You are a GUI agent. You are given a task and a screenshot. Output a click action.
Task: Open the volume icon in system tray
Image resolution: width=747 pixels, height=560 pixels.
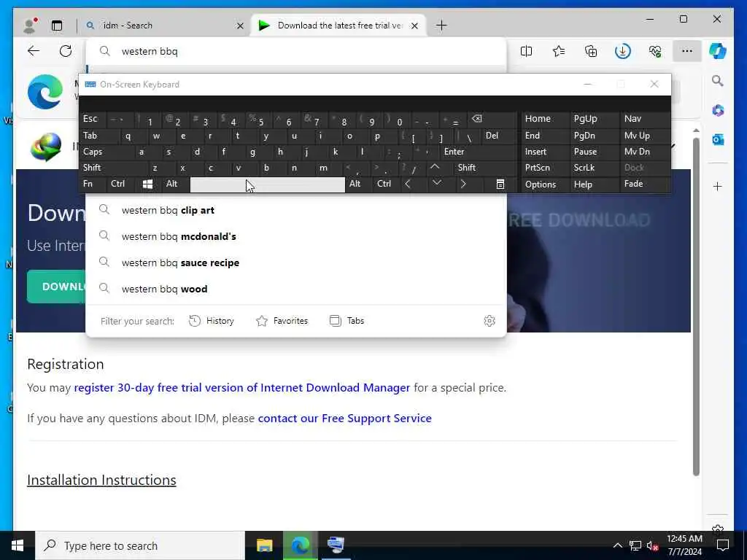click(651, 545)
